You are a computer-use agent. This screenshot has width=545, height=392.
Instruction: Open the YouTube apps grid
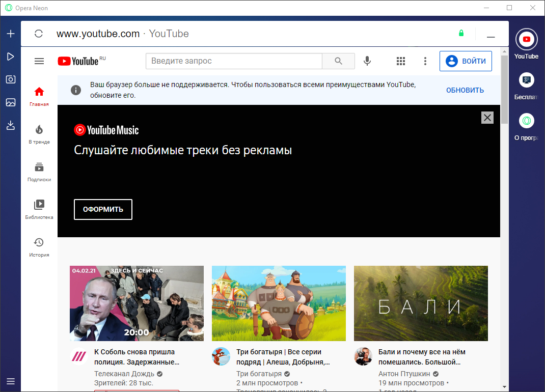pyautogui.click(x=401, y=61)
